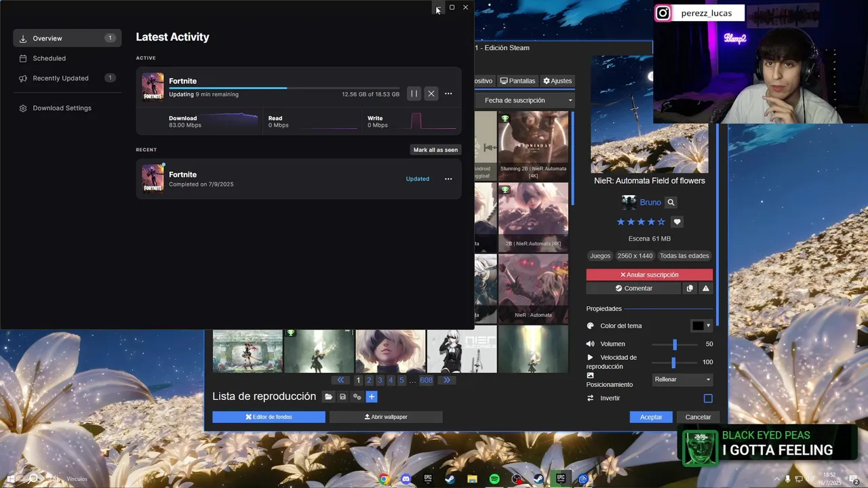Click the Volumen speaker icon in Propiedades
Screen dimensions: 868x488
point(590,344)
